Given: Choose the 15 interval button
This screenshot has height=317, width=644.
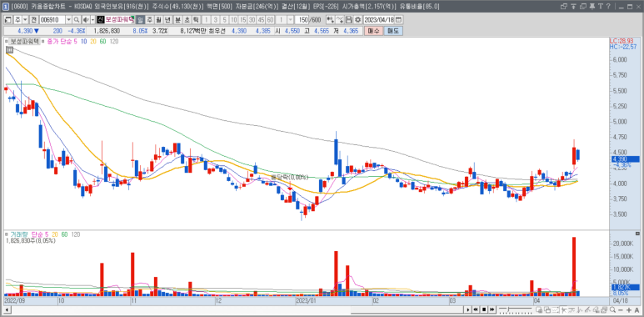Looking at the screenshot, I should click(x=242, y=20).
